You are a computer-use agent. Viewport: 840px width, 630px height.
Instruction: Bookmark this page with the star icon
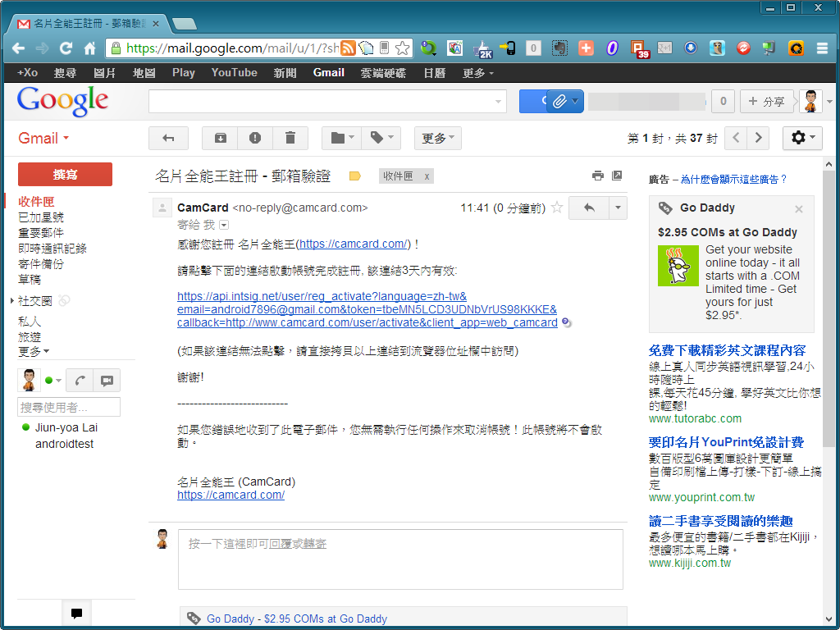click(x=402, y=48)
